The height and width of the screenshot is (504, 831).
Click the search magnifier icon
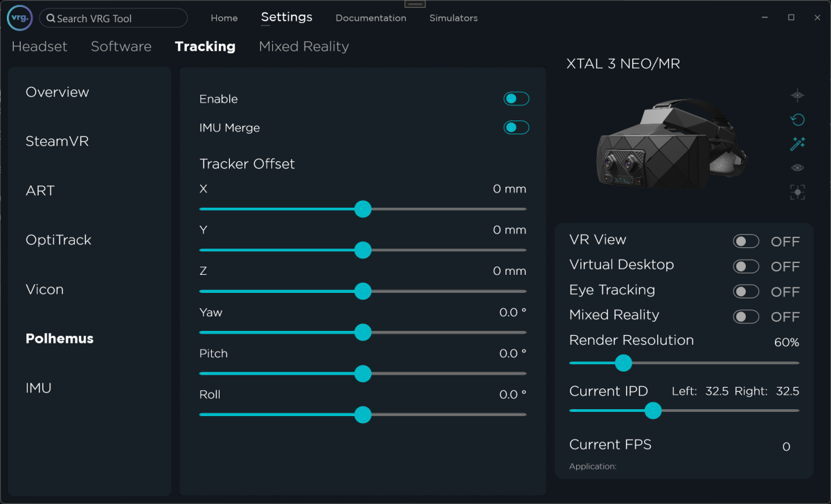point(51,19)
